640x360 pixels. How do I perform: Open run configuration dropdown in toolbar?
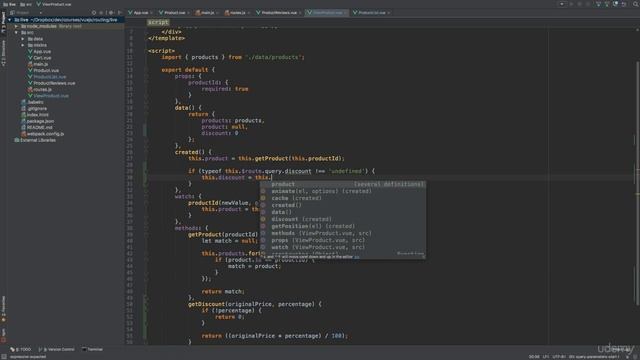562,4
